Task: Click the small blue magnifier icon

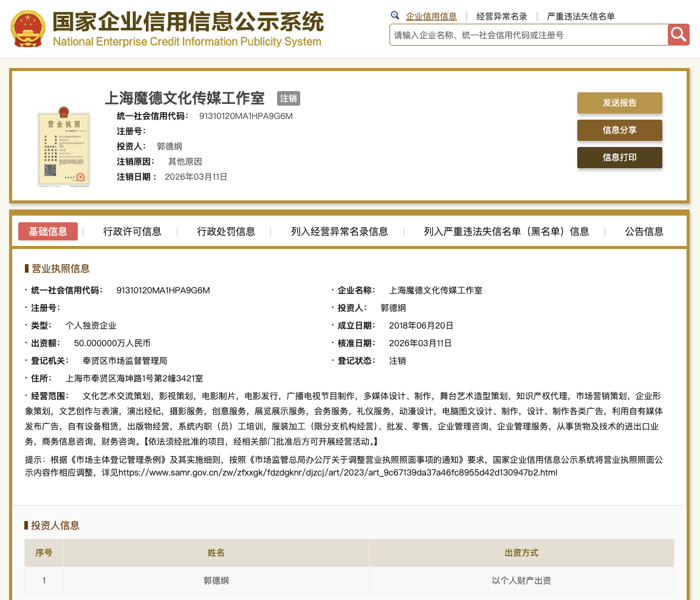Action: click(x=395, y=16)
